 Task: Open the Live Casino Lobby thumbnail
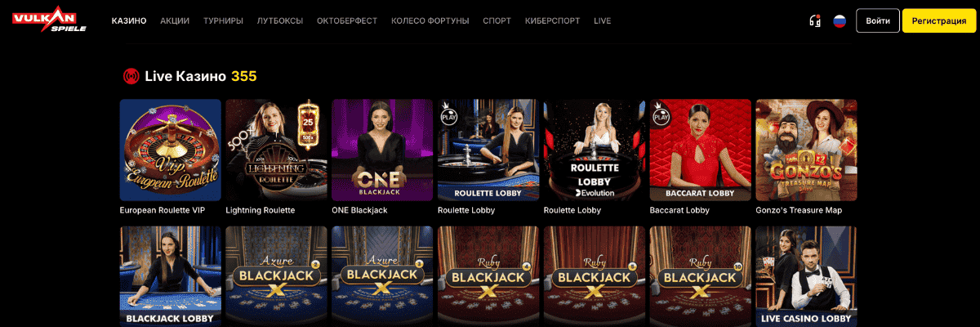(806, 276)
